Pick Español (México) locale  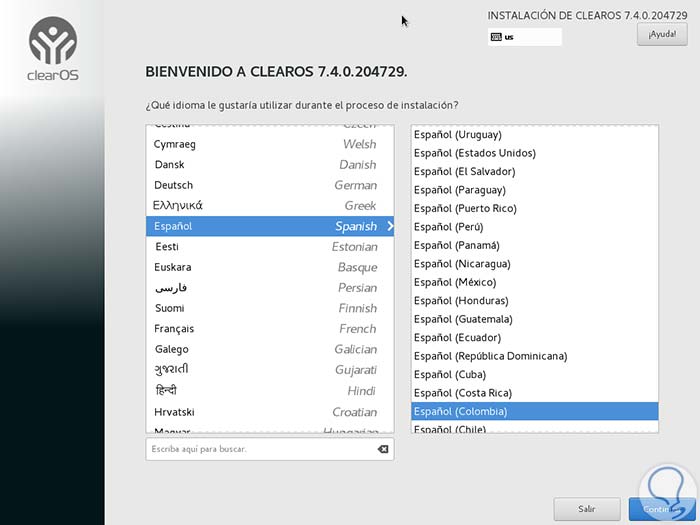tap(534, 283)
